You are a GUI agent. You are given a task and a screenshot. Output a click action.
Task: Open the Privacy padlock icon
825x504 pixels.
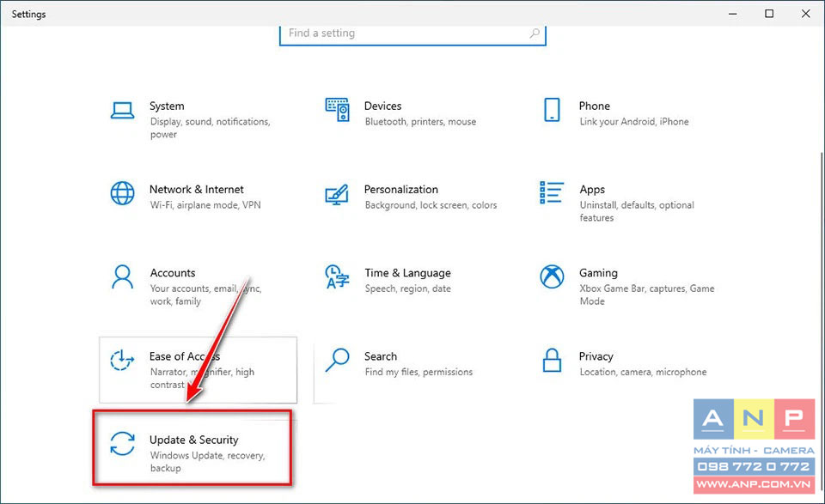[552, 360]
